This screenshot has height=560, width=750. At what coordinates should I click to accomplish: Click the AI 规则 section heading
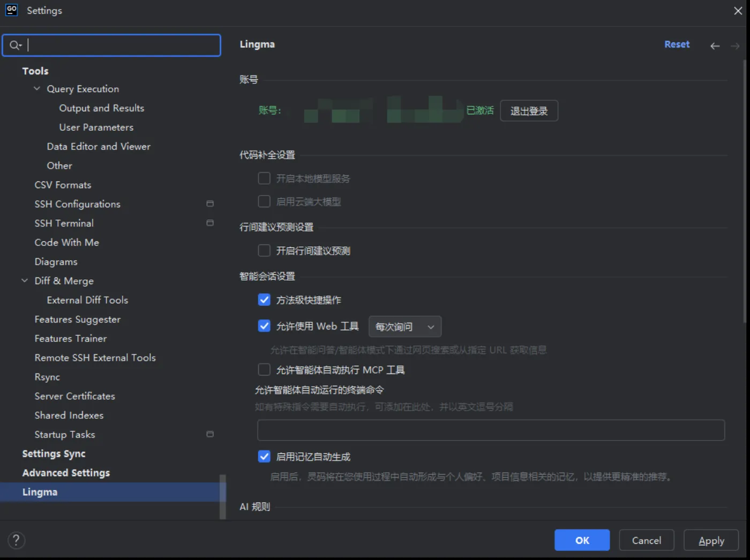point(254,506)
